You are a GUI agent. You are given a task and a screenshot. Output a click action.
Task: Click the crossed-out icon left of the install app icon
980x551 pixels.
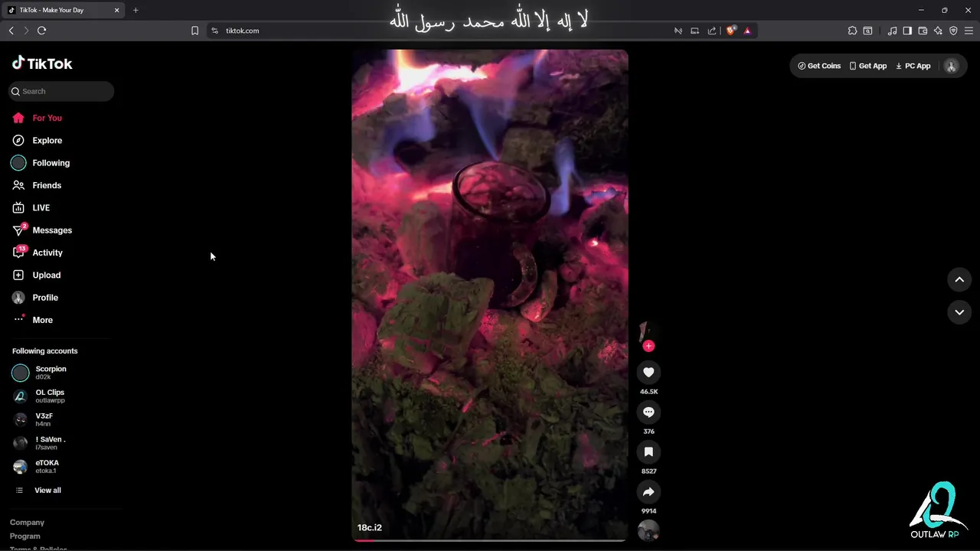pyautogui.click(x=678, y=31)
